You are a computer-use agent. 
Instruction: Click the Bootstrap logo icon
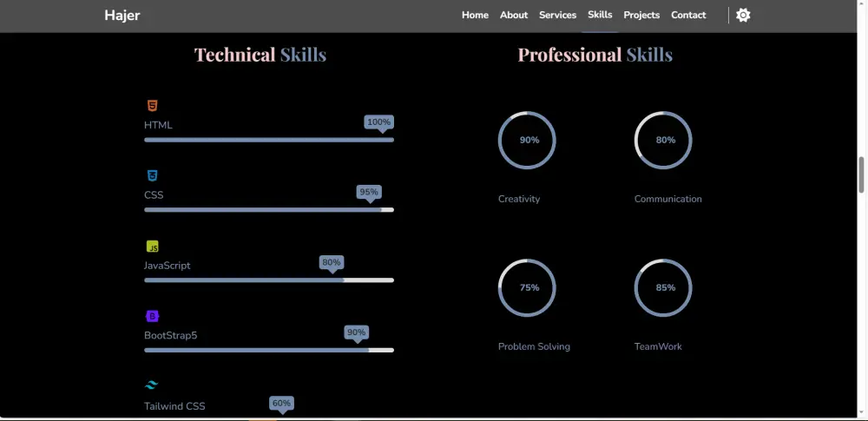tap(152, 316)
